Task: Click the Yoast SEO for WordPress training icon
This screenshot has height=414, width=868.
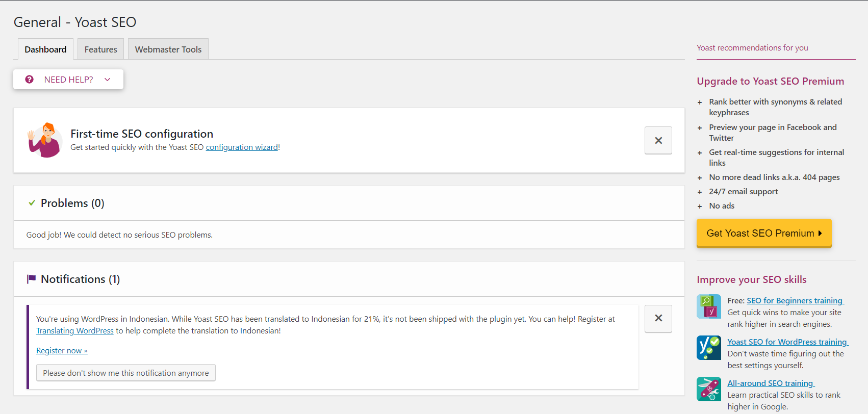Action: pos(709,348)
